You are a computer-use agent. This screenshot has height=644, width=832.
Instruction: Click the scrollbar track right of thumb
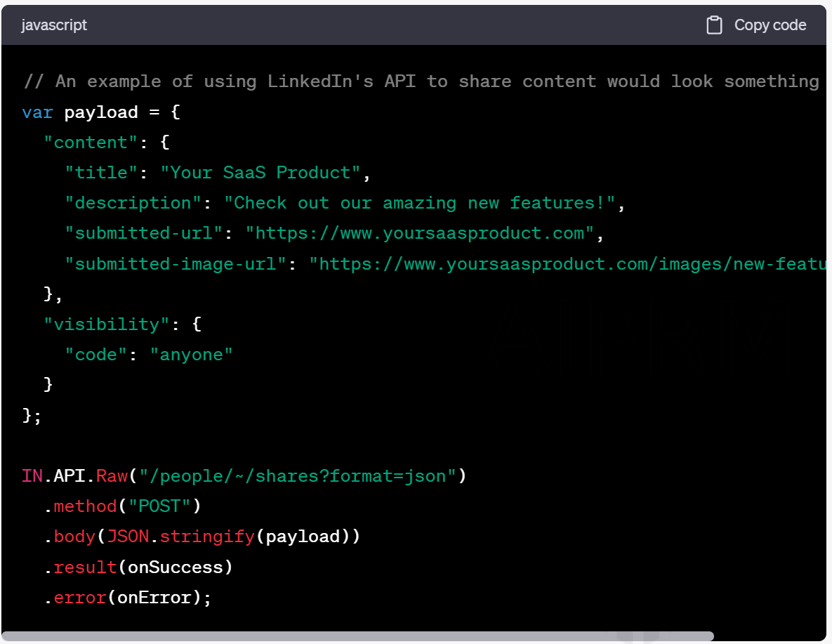(x=769, y=636)
